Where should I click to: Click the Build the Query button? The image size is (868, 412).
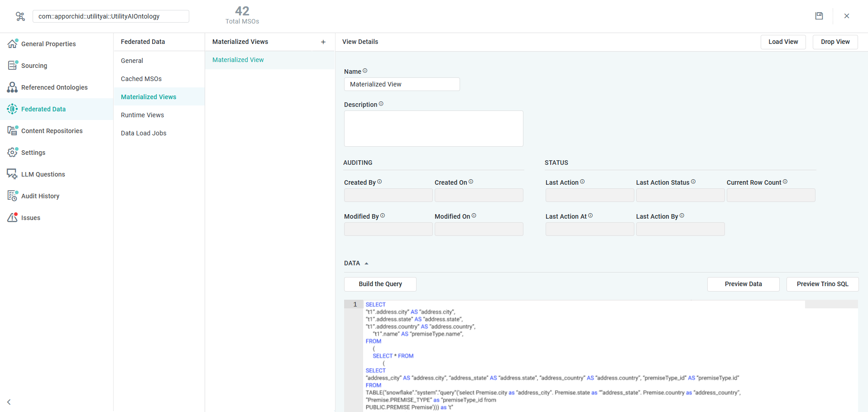click(380, 284)
